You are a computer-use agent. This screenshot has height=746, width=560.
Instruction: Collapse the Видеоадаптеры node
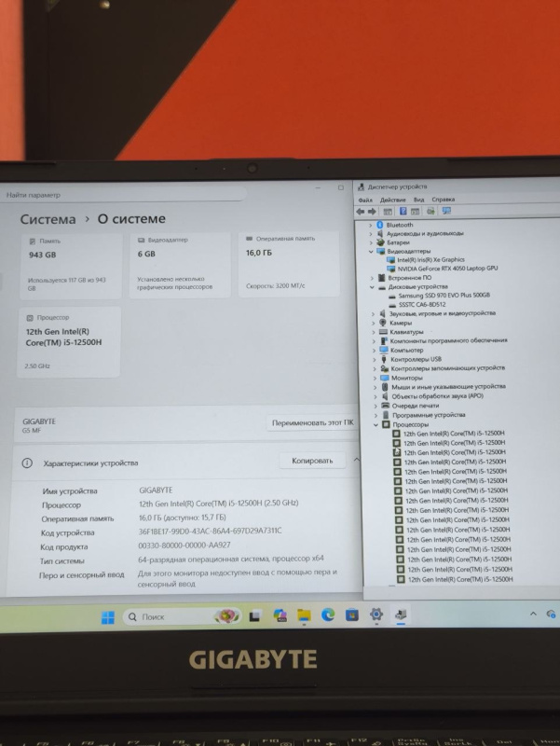coord(371,251)
